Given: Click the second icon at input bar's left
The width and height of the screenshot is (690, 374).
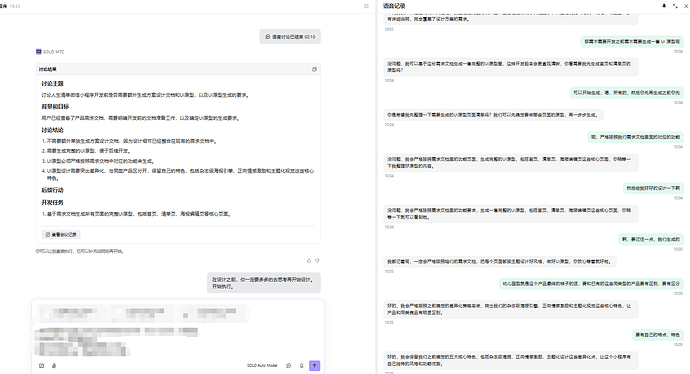Looking at the screenshot, I should (x=54, y=366).
